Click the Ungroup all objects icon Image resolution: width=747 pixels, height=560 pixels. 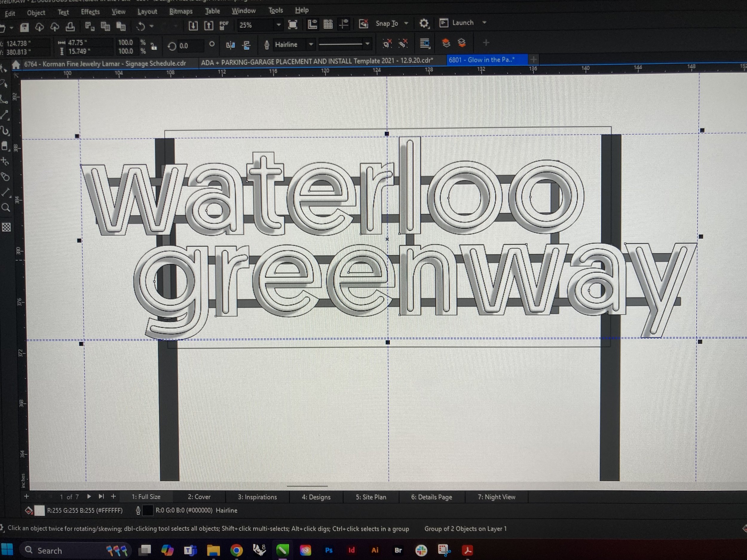pyautogui.click(x=403, y=44)
